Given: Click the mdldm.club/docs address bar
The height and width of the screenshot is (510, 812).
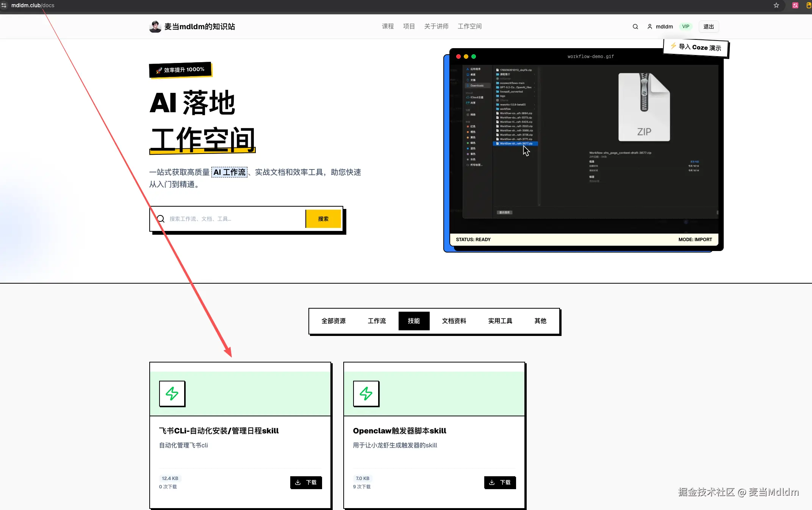Looking at the screenshot, I should point(33,5).
